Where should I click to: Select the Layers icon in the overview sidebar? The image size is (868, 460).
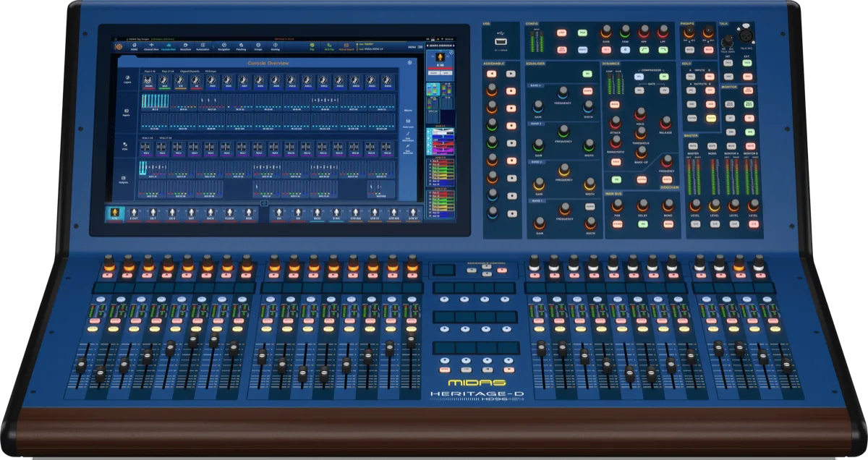click(127, 79)
